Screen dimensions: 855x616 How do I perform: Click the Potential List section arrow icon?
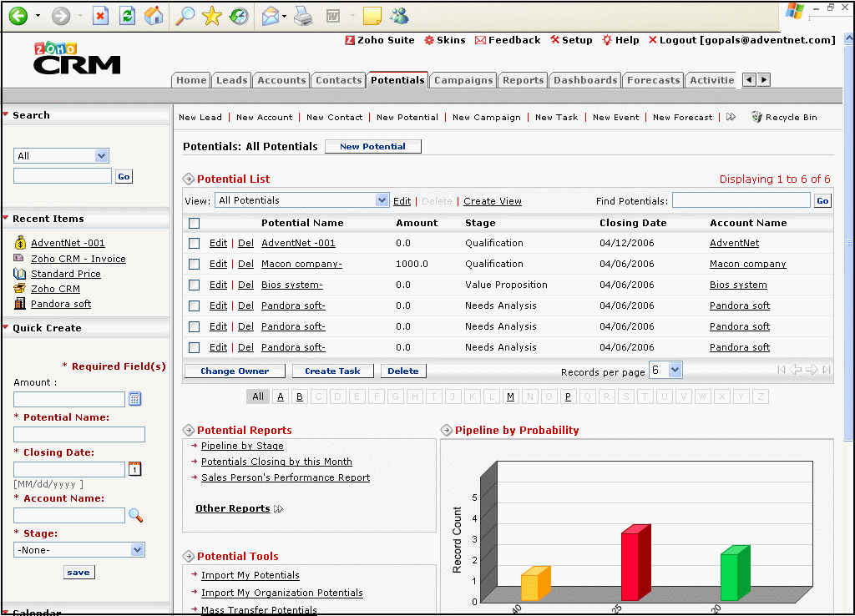click(189, 179)
